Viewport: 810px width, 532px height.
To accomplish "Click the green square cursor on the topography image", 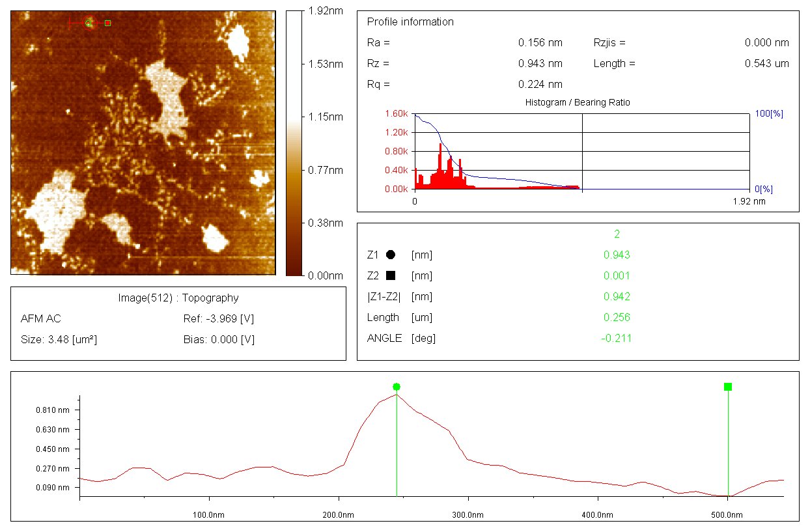I will click(x=107, y=23).
